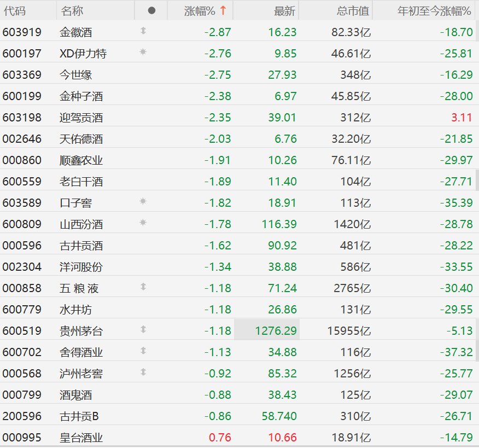Click the double-arrow marker in 舍得酒业 row
The width and height of the screenshot is (479, 448).
143,351
